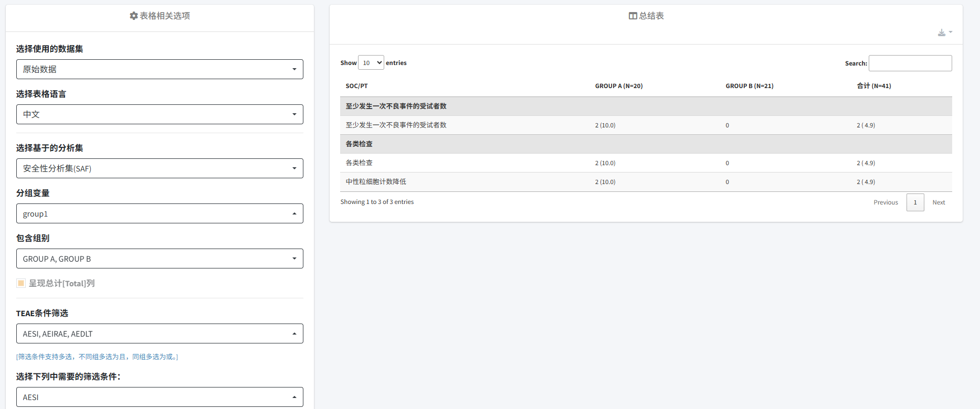Image resolution: width=980 pixels, height=409 pixels.
Task: Go to the Next page of the table
Action: click(x=939, y=202)
